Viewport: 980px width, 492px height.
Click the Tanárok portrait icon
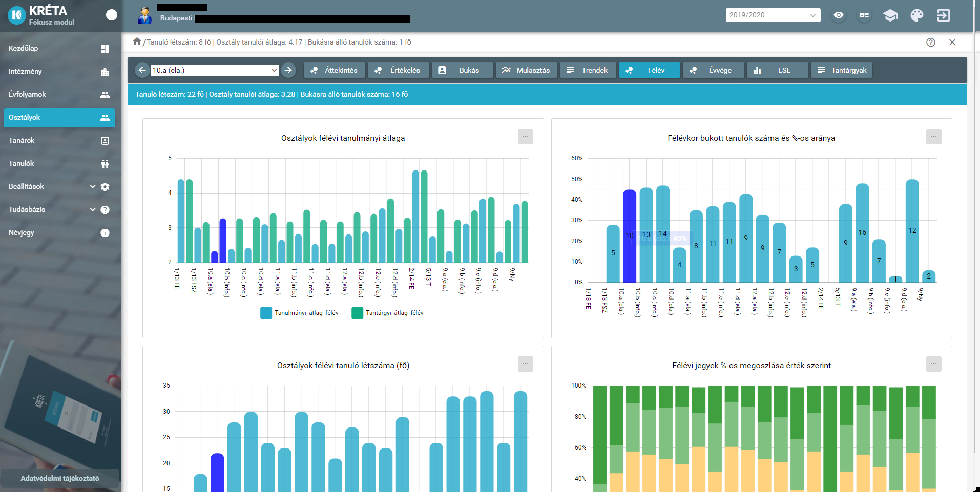click(x=105, y=141)
